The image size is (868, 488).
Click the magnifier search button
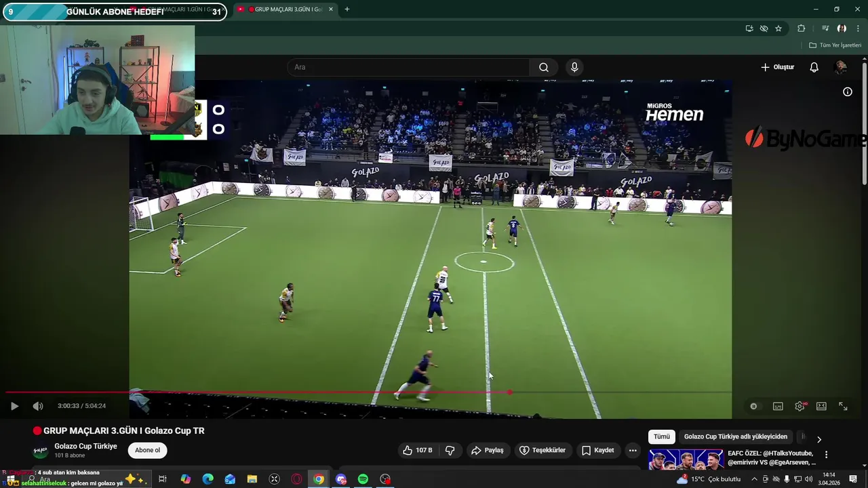[x=544, y=67]
